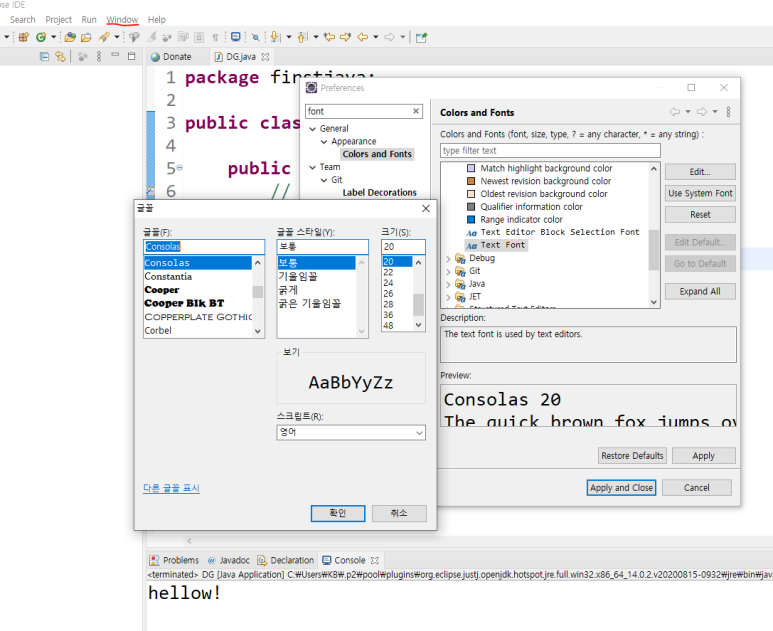Image resolution: width=773 pixels, height=631 pixels.
Task: Click the Reset button
Action: pos(700,214)
